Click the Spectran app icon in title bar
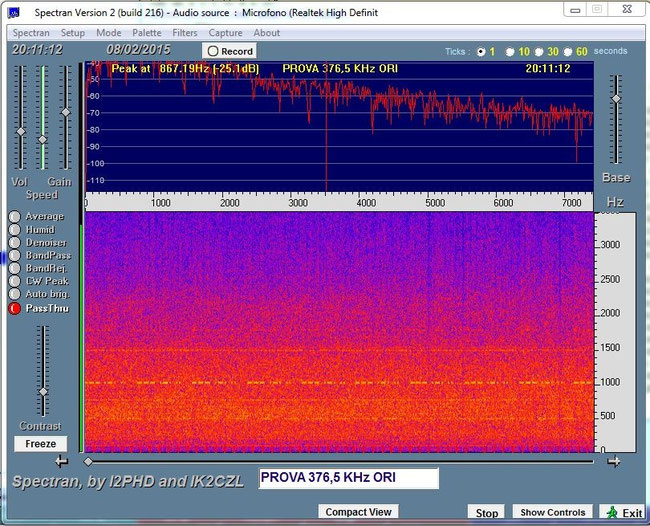Image resolution: width=650 pixels, height=526 pixels. tap(14, 12)
